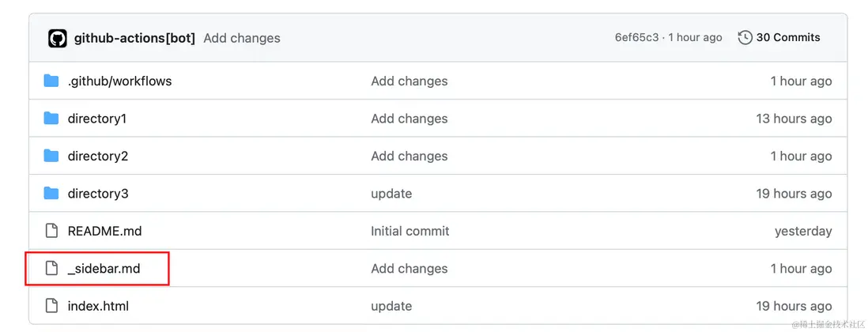Screen dimensions: 868x332
Task: Click the commit history clock icon
Action: coord(745,38)
